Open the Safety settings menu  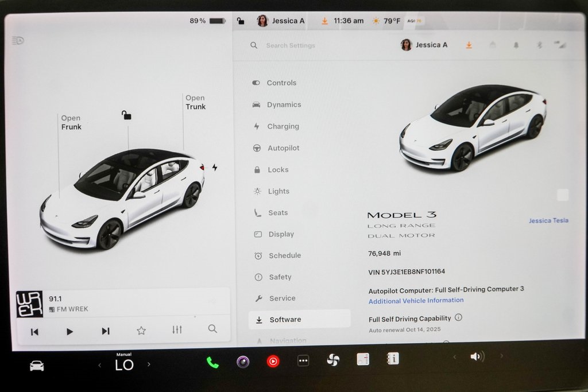click(x=273, y=277)
